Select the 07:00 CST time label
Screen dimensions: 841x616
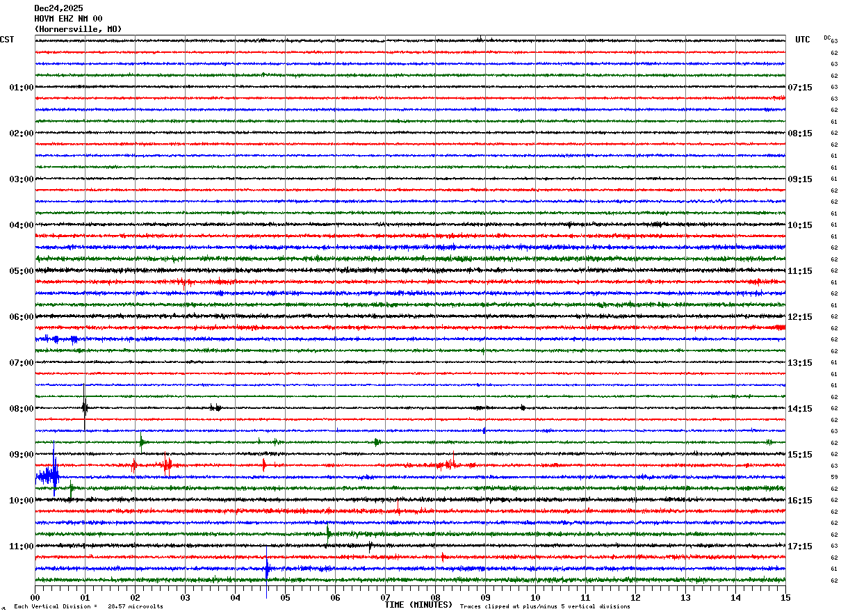[22, 363]
